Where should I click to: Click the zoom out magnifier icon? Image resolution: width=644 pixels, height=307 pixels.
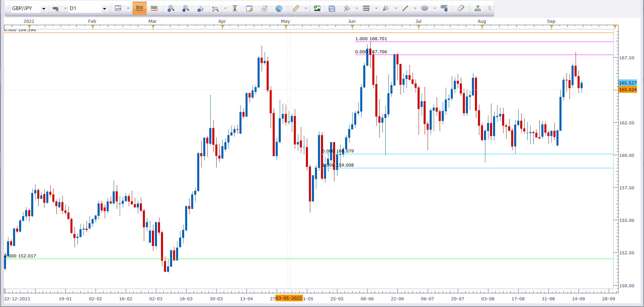185,8
